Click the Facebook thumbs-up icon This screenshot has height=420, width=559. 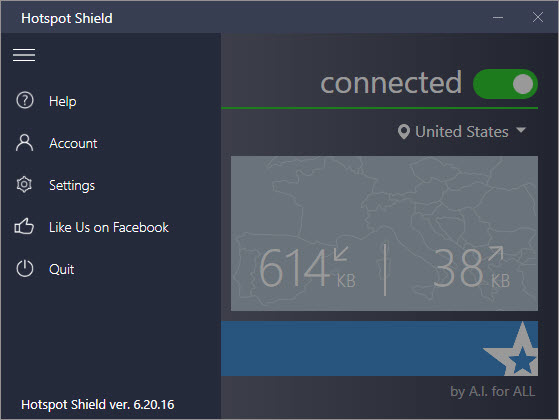(x=24, y=226)
